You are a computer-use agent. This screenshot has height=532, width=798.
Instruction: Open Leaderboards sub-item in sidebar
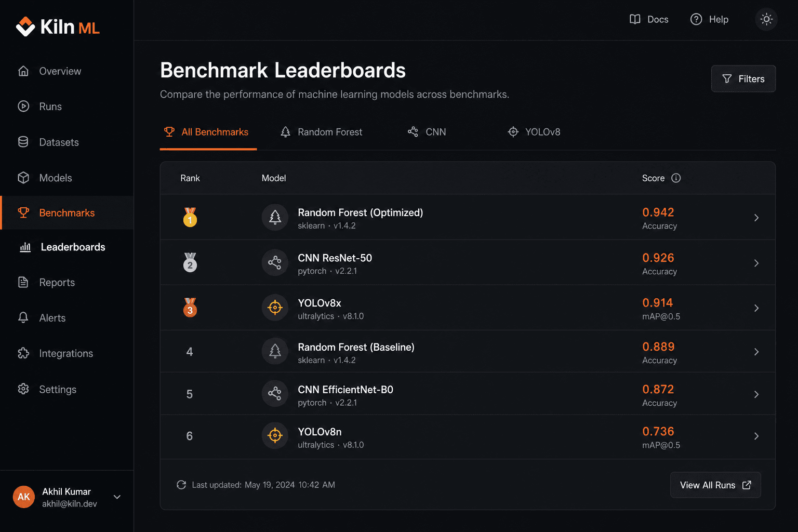pyautogui.click(x=66, y=247)
